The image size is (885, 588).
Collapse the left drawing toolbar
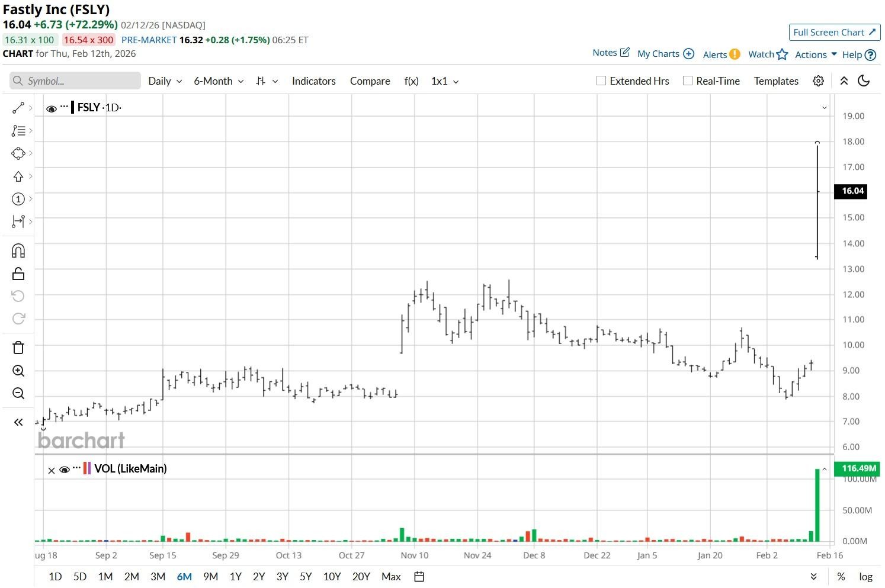(x=18, y=422)
